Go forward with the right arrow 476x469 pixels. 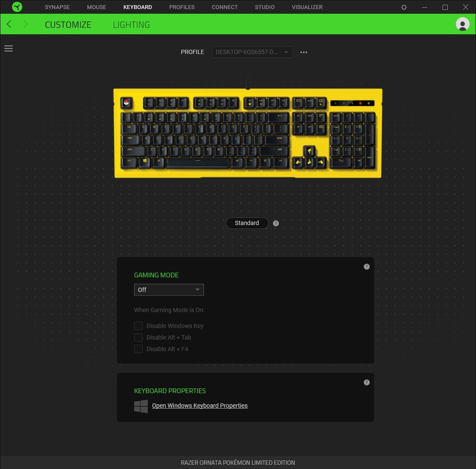point(25,24)
